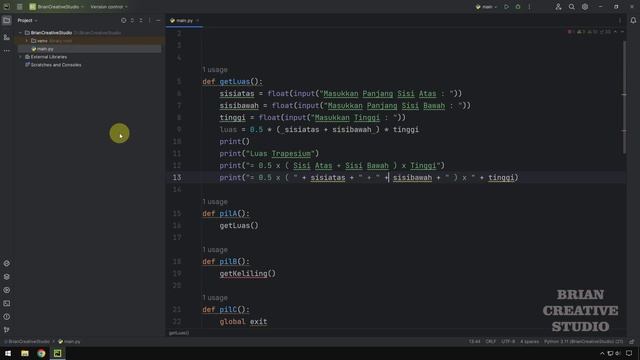
Task: Click the usage hint above getLuas
Action: tap(215, 70)
